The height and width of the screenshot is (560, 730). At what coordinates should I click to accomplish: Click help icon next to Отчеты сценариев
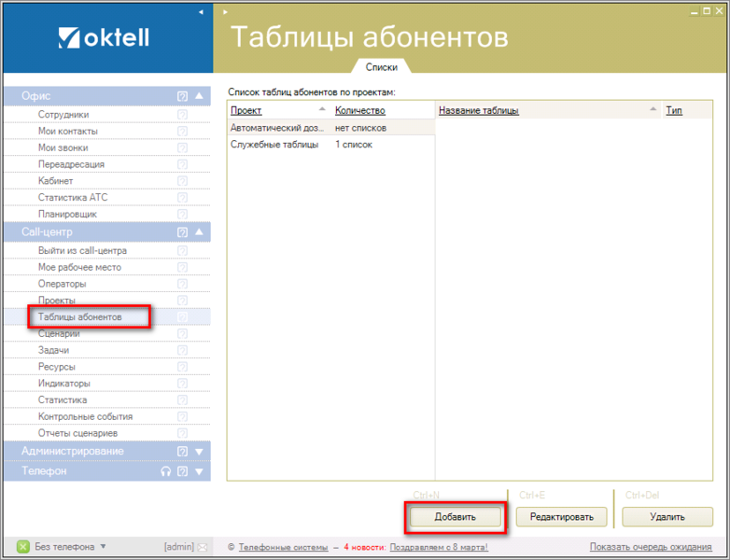tap(183, 433)
